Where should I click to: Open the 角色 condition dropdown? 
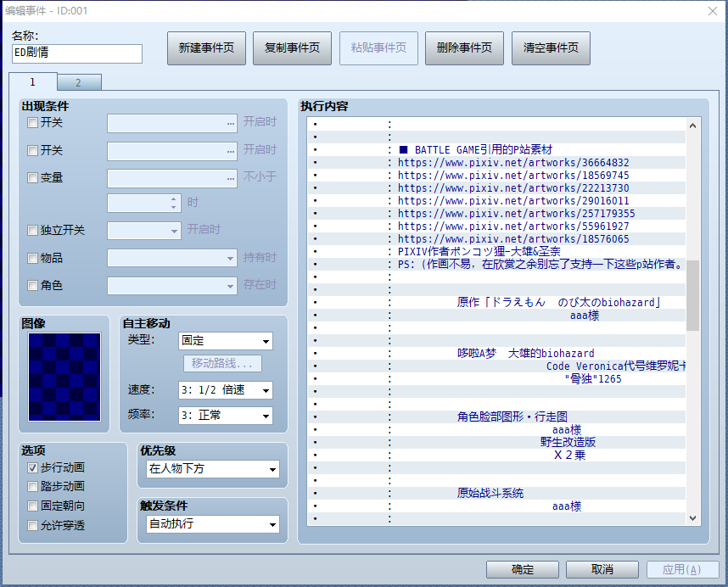pyautogui.click(x=171, y=286)
